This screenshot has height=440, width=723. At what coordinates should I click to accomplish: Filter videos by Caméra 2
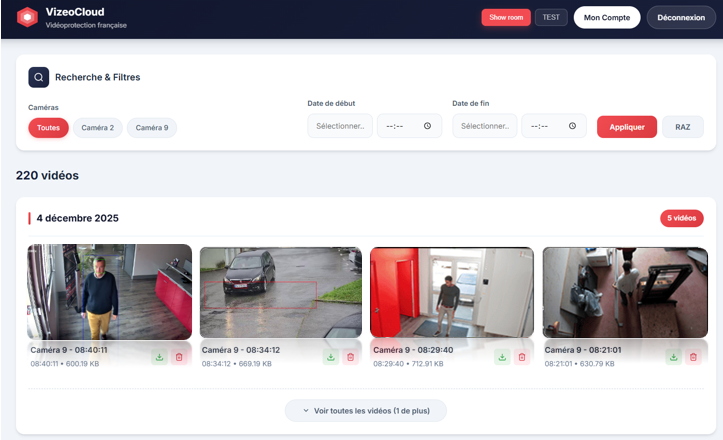tap(97, 128)
